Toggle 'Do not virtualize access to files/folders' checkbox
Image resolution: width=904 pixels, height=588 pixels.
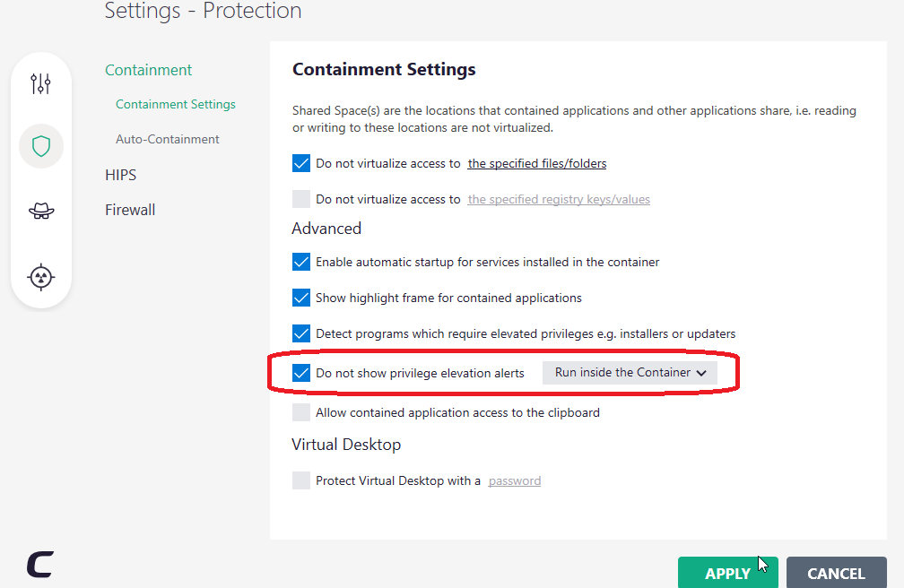coord(301,163)
